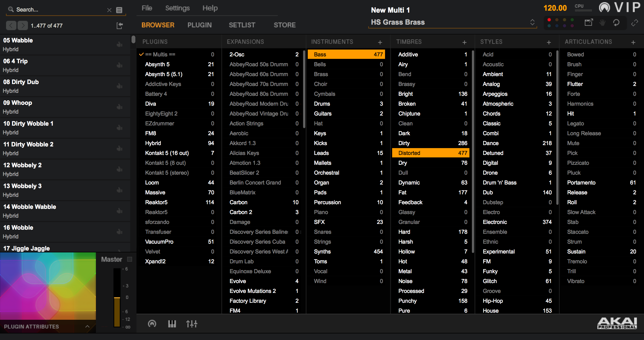The width and height of the screenshot is (644, 340).
Task: Click the link chain icon near VIP logo
Action: (634, 23)
